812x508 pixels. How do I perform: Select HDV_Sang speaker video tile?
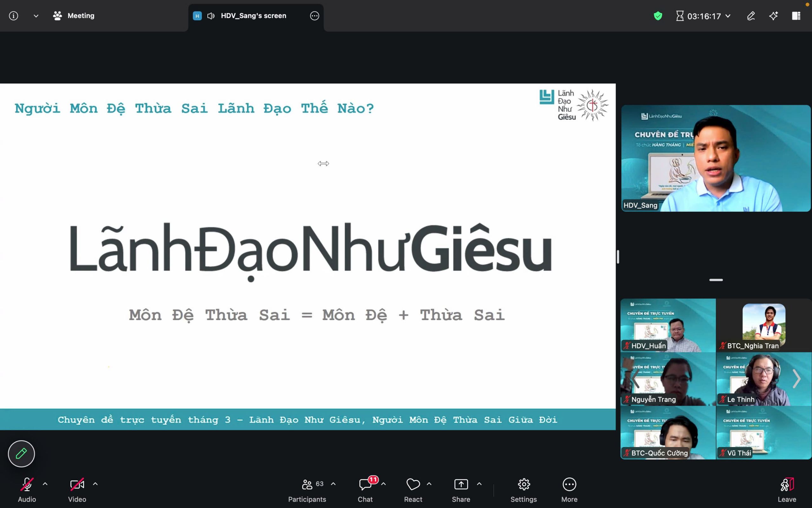716,158
